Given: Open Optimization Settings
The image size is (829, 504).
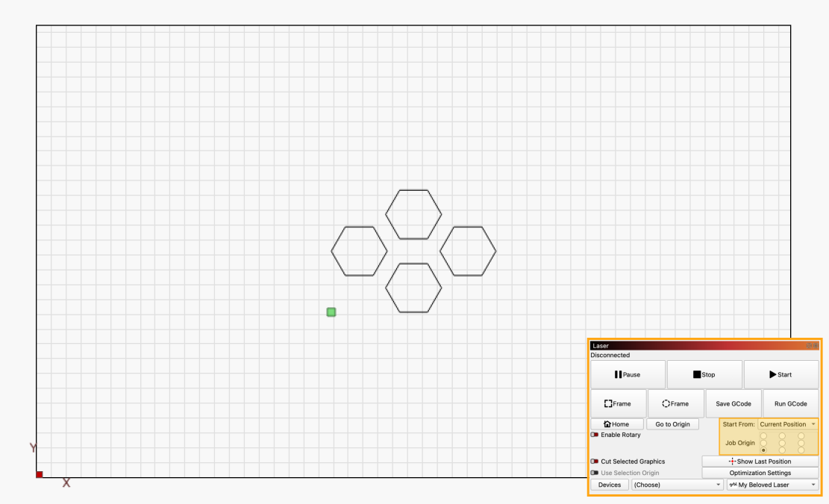Looking at the screenshot, I should (760, 473).
